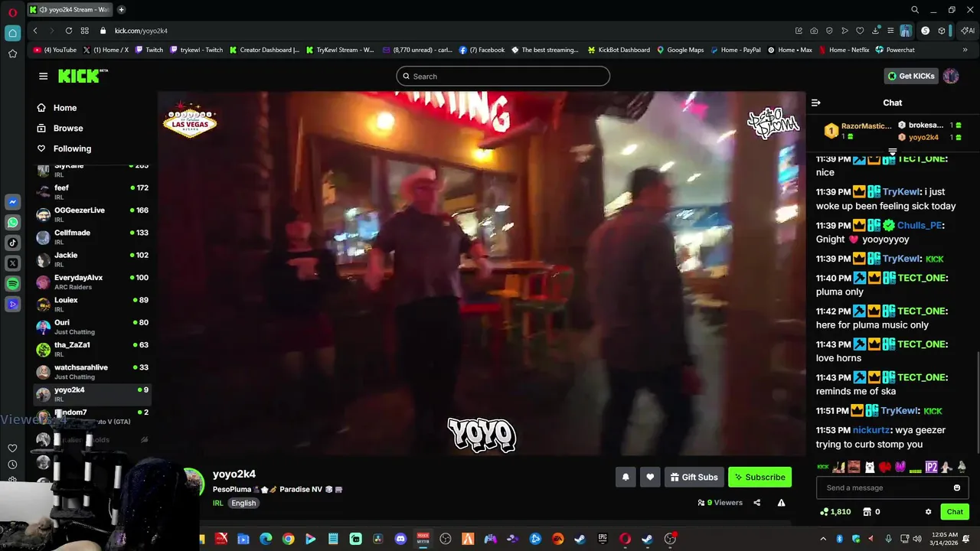Open Opera AI assistant button
Viewport: 980px width, 551px height.
[968, 31]
